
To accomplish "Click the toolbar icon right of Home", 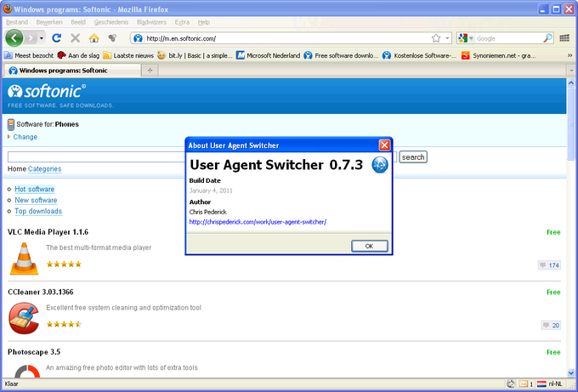I will pos(112,38).
